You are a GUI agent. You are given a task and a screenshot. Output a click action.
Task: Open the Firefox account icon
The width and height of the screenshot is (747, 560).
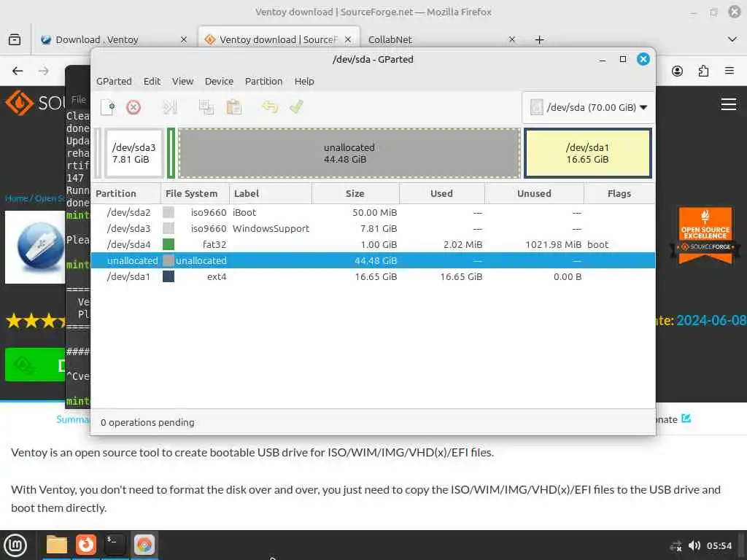click(677, 71)
